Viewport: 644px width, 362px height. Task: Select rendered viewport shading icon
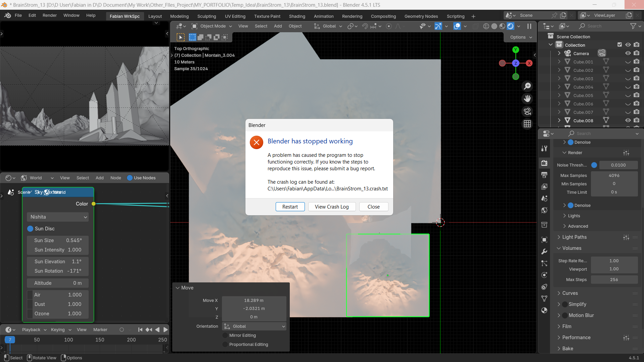[x=510, y=26]
